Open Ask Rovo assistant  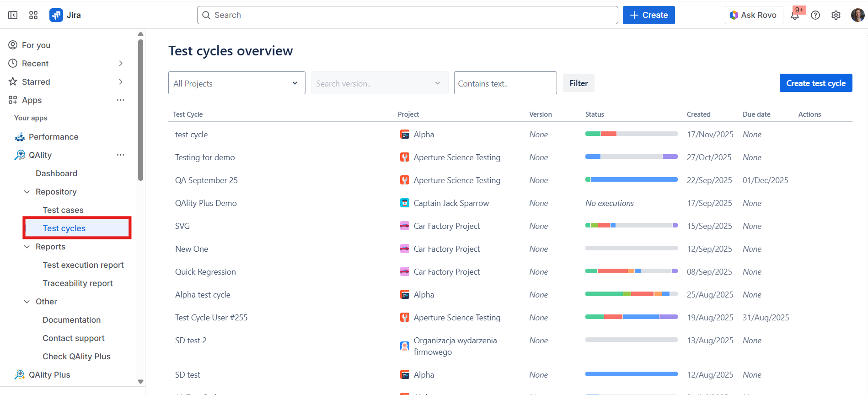coord(754,15)
